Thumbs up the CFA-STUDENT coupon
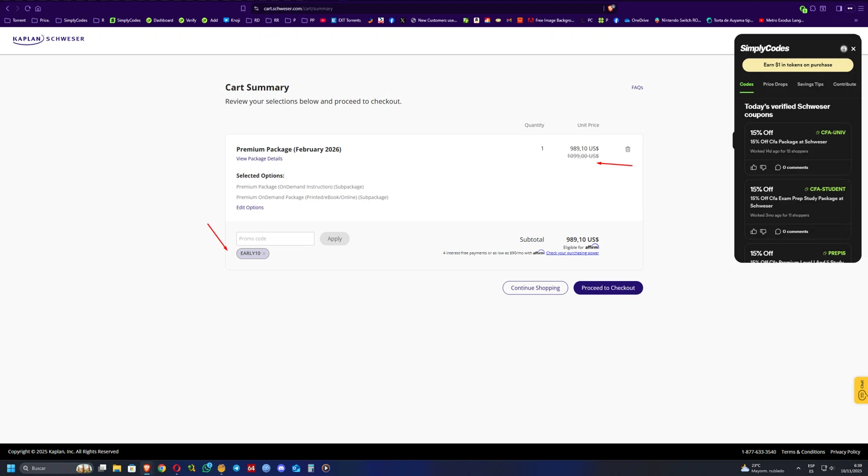The width and height of the screenshot is (868, 476). point(753,231)
